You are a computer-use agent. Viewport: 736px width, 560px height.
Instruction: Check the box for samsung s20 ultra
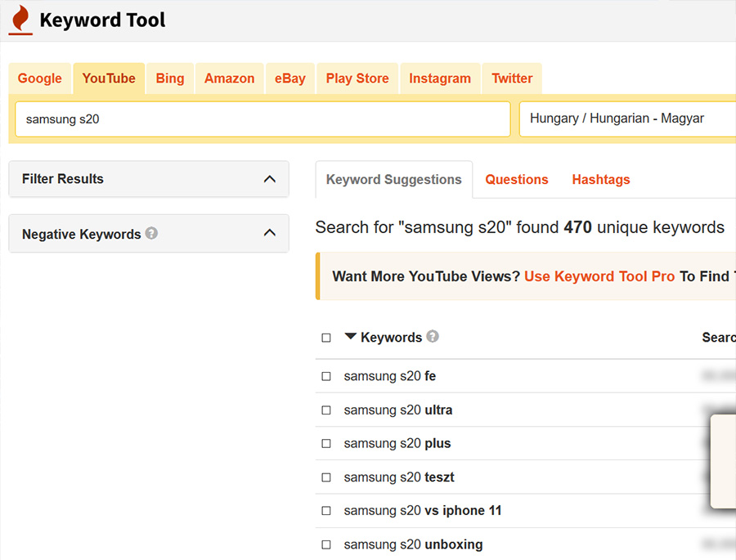click(x=326, y=410)
